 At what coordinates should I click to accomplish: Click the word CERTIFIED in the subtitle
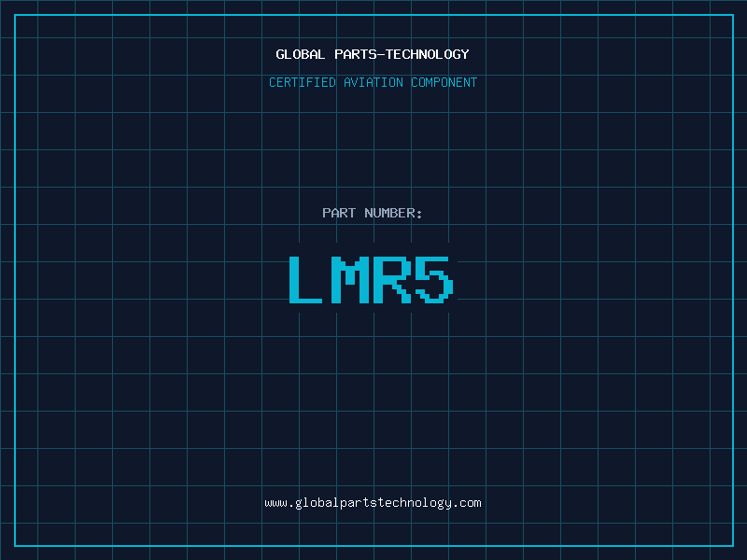pyautogui.click(x=303, y=82)
